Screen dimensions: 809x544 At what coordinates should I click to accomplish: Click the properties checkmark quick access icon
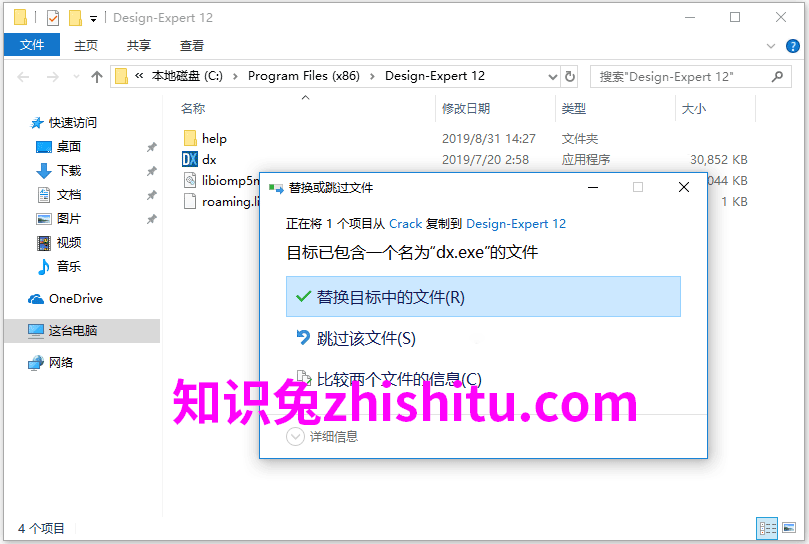(x=53, y=18)
